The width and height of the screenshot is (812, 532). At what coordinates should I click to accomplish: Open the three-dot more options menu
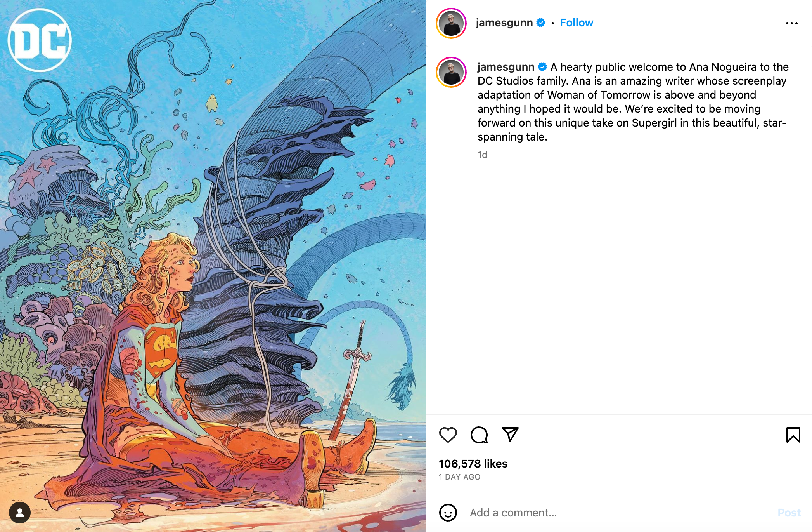click(x=791, y=23)
